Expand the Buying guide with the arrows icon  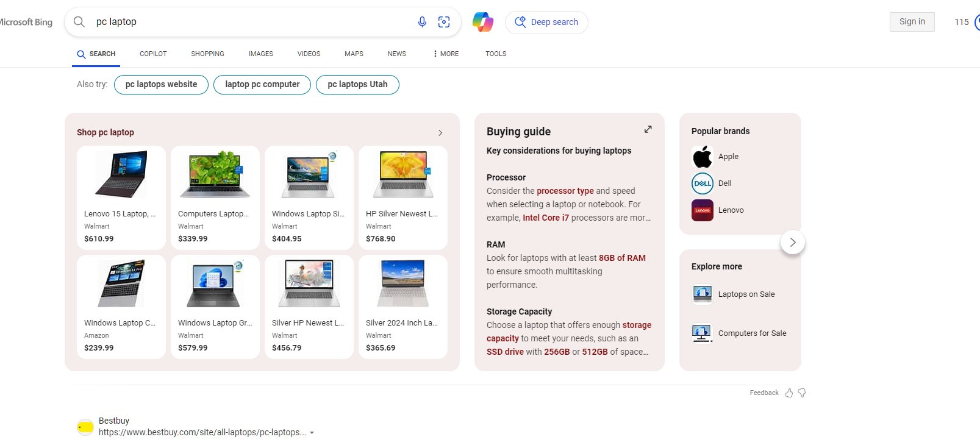pos(648,129)
